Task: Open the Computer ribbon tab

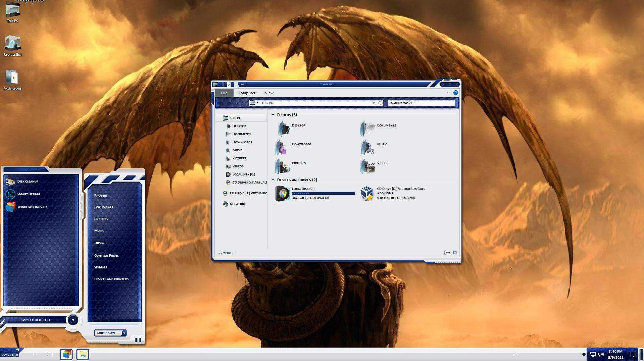Action: click(247, 93)
